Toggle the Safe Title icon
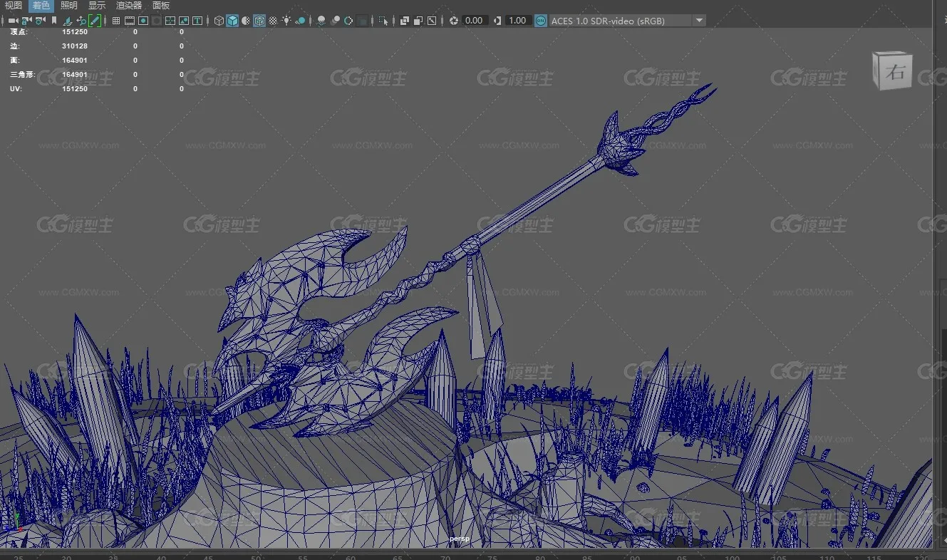Screen dimensions: 947x560 (x=197, y=21)
